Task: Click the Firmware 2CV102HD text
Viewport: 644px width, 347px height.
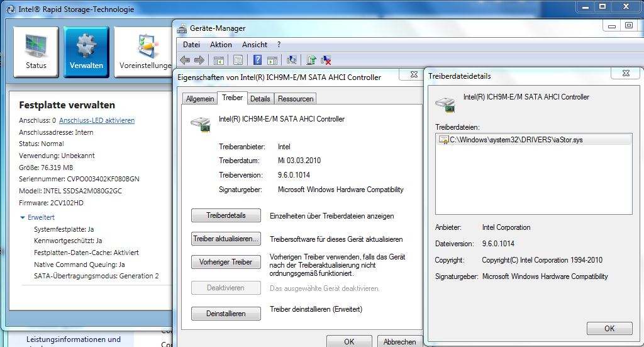Action: 51,203
